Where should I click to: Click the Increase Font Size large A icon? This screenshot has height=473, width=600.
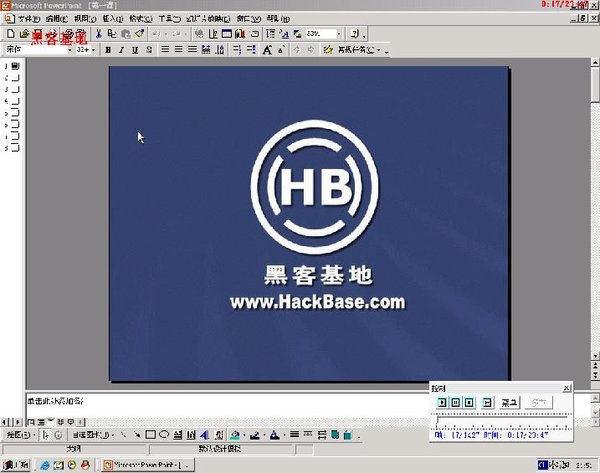point(267,50)
